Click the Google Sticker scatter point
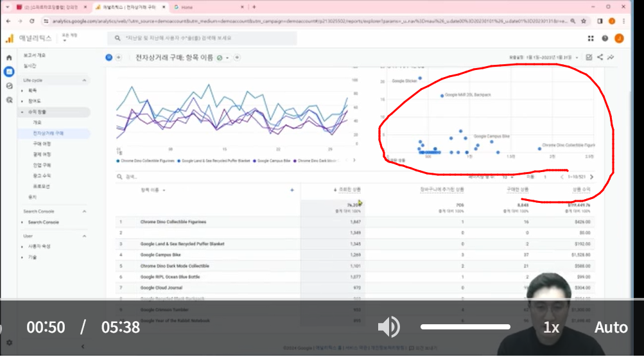 (x=420, y=78)
